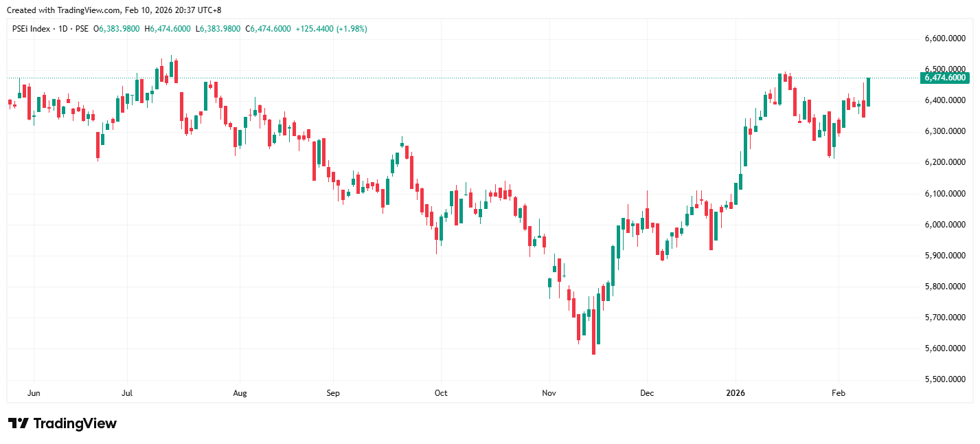The image size is (980, 444).
Task: Click the Feb time axis label
Action: [x=838, y=393]
